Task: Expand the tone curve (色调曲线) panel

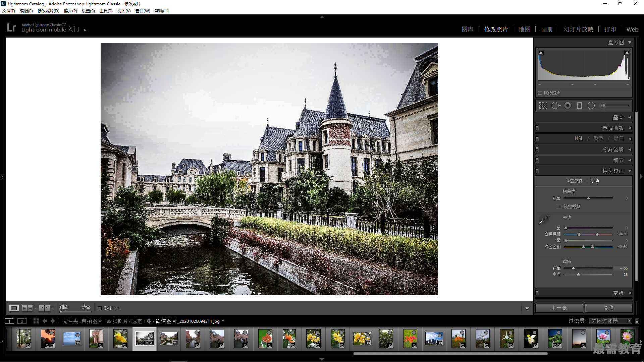Action: pyautogui.click(x=630, y=128)
